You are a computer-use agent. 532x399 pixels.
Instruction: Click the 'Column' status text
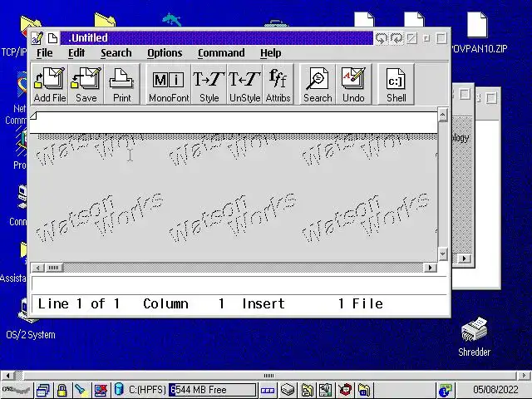pos(165,303)
